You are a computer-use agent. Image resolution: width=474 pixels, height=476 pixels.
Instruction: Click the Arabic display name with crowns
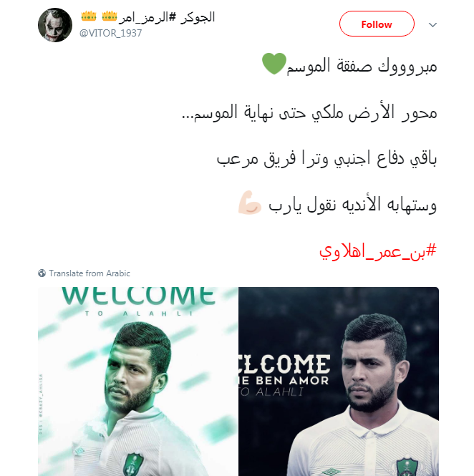point(148,16)
